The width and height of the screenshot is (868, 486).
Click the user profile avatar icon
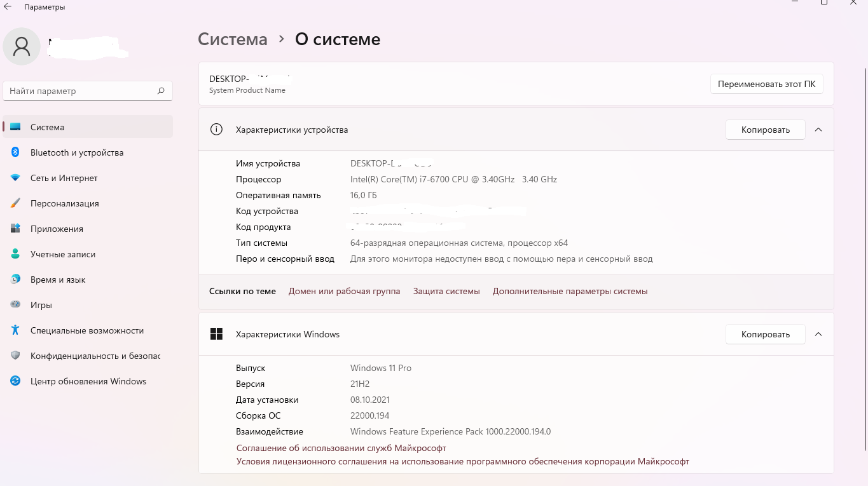[x=22, y=46]
